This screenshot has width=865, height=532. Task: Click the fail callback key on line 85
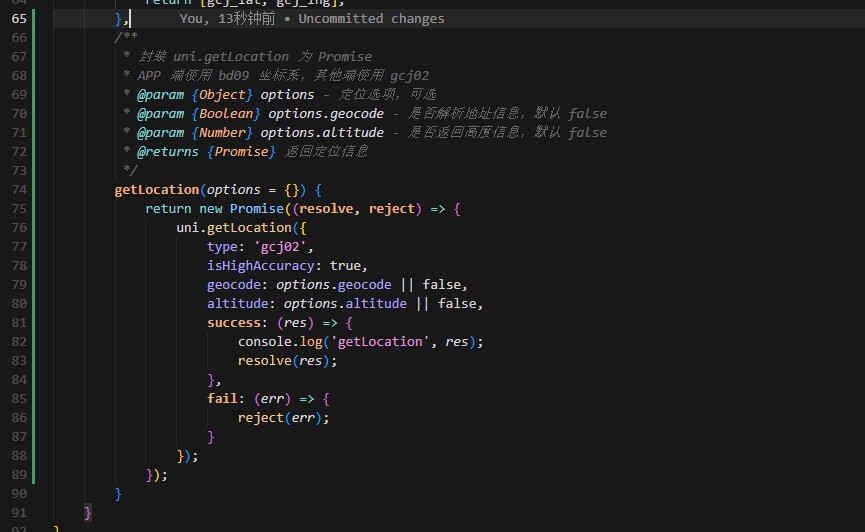(x=222, y=398)
